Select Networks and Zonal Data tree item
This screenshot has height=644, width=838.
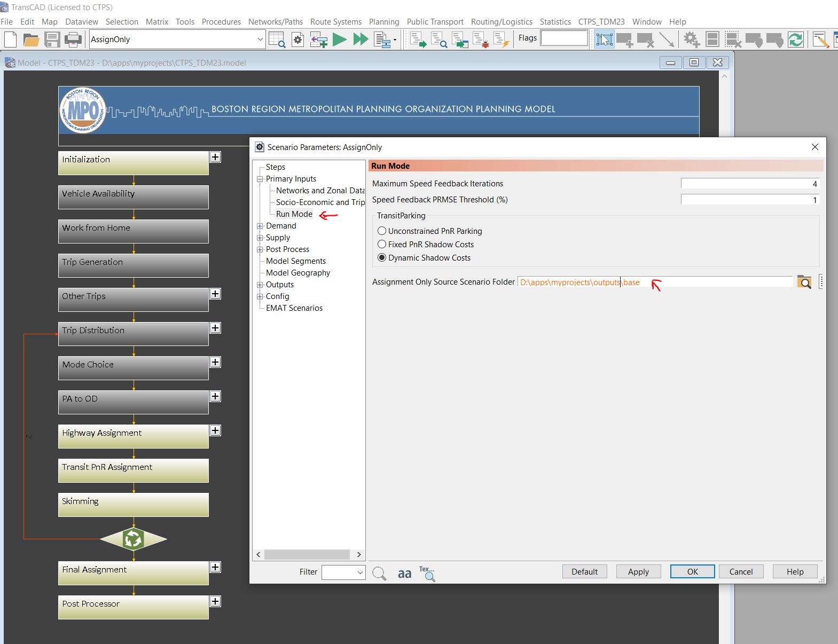pos(320,191)
